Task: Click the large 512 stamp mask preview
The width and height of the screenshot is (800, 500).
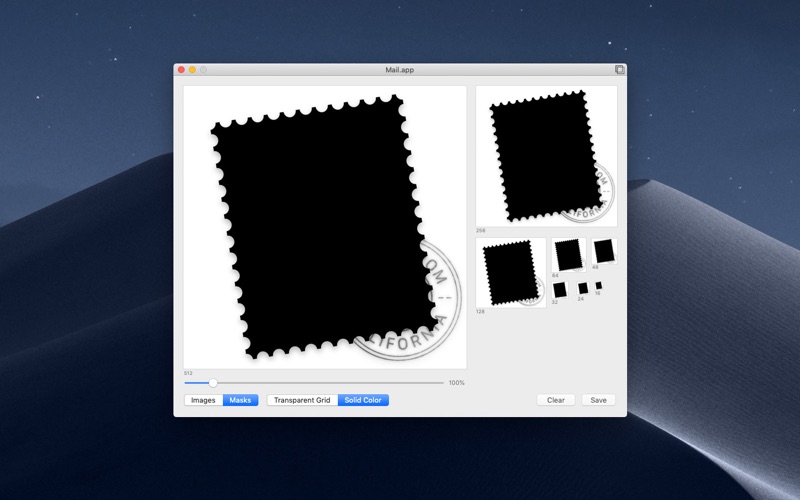Action: click(325, 227)
